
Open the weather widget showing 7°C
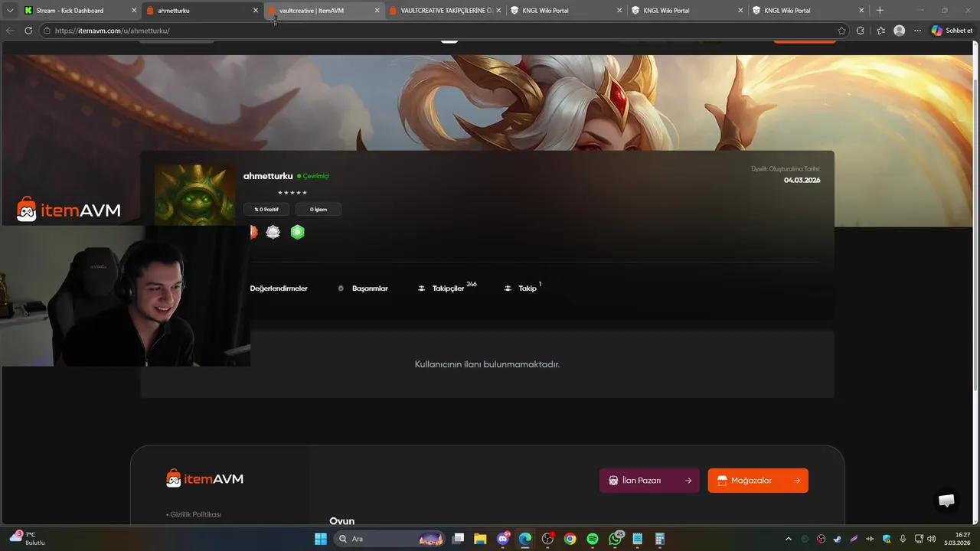(x=29, y=538)
